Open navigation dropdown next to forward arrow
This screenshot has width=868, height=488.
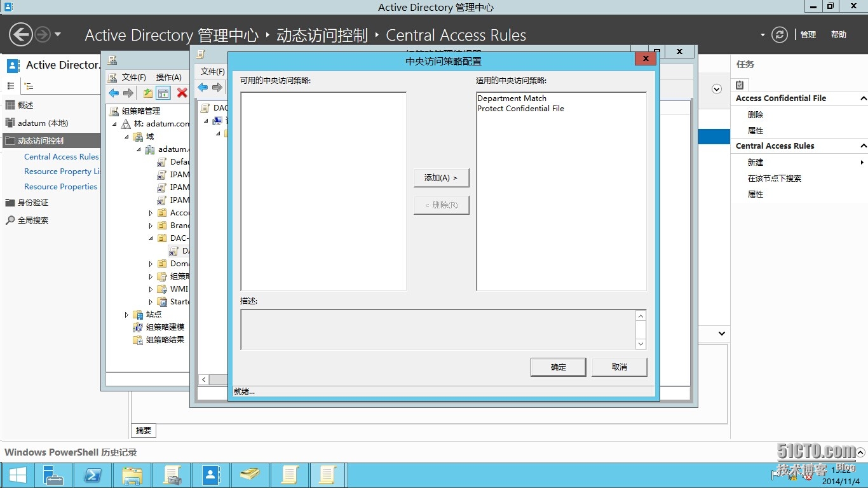(58, 34)
